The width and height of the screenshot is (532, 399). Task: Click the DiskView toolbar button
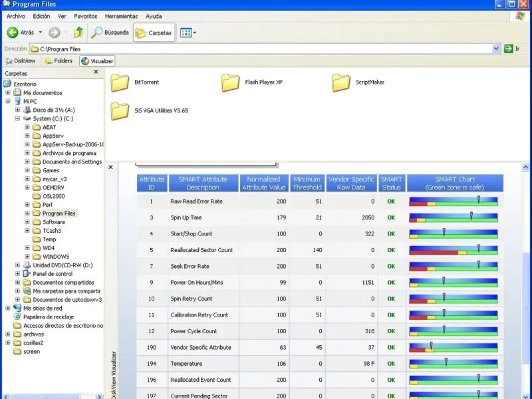[19, 61]
